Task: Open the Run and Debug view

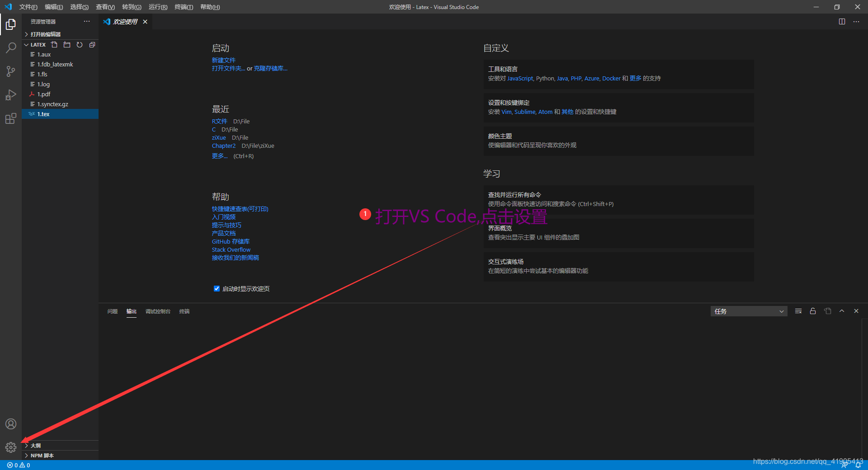Action: (x=11, y=95)
